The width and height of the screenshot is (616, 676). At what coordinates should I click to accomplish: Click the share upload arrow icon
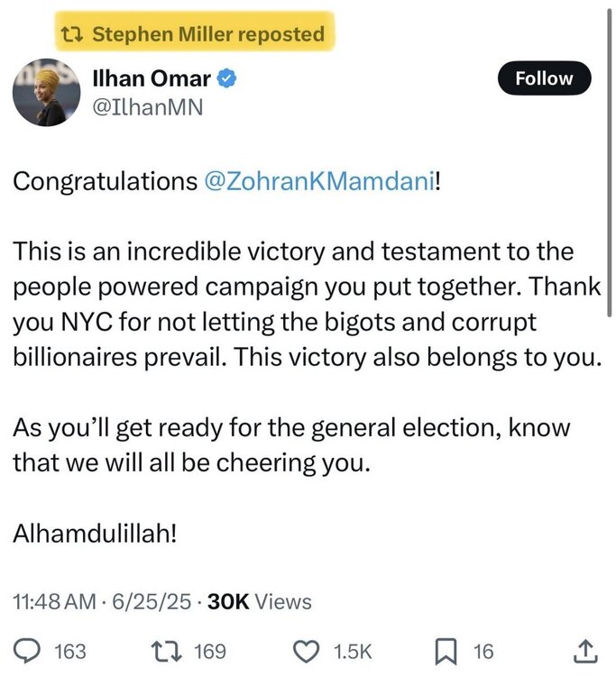pyautogui.click(x=584, y=650)
